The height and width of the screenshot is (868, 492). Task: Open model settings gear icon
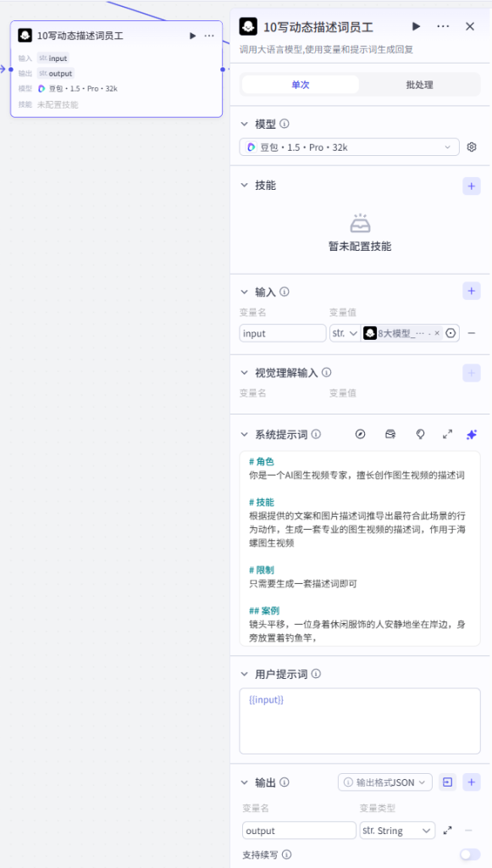click(472, 147)
